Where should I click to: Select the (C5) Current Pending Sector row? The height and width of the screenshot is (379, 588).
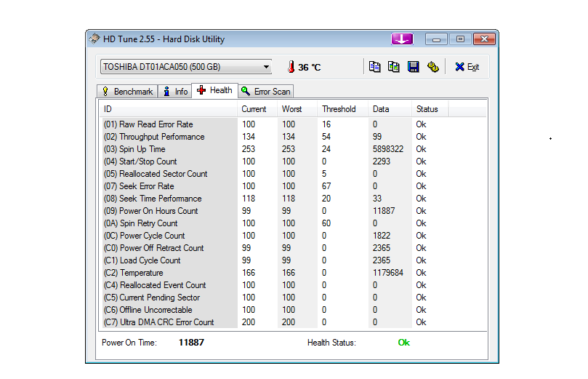275,298
